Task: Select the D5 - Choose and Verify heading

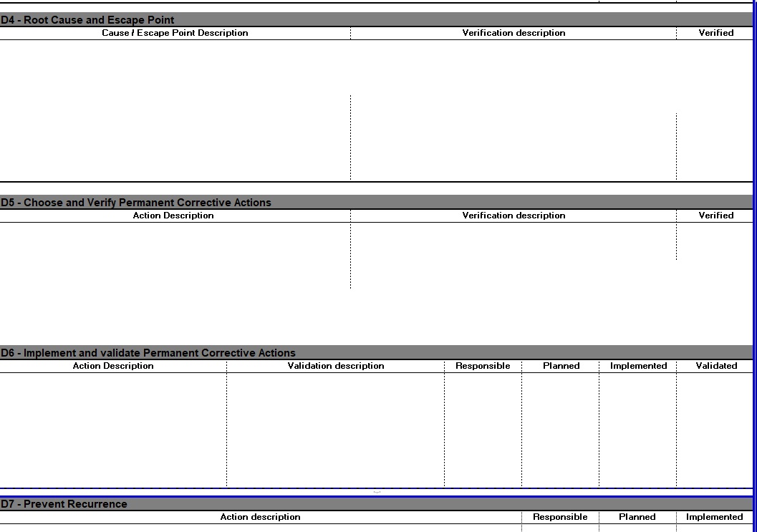Action: [x=135, y=203]
